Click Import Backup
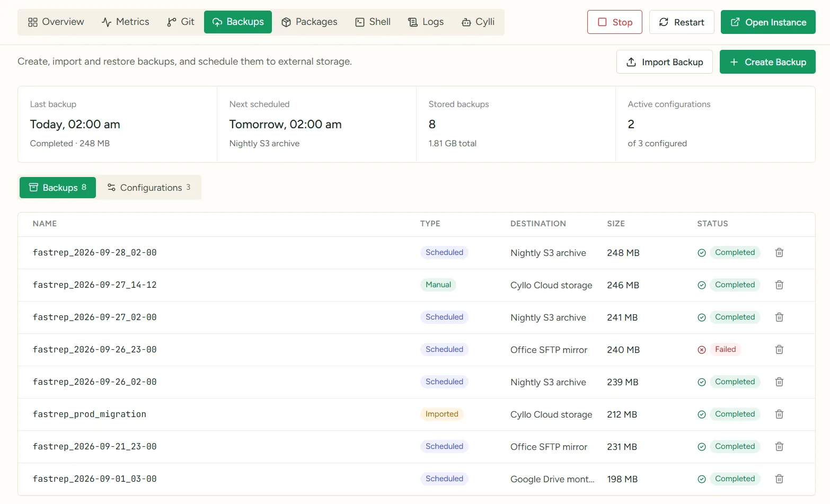Viewport: 830px width, 504px height. (665, 62)
